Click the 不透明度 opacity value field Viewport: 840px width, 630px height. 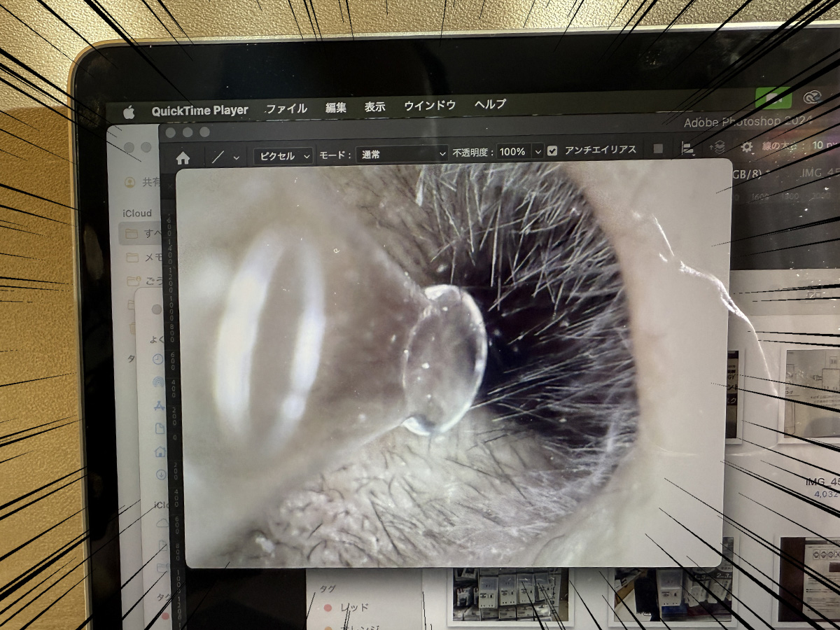coord(512,152)
